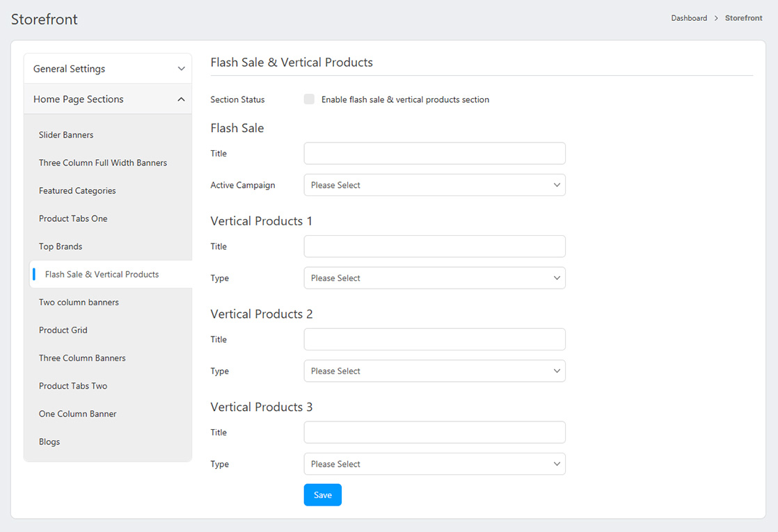Select Featured Categories section
778x532 pixels.
(x=77, y=191)
